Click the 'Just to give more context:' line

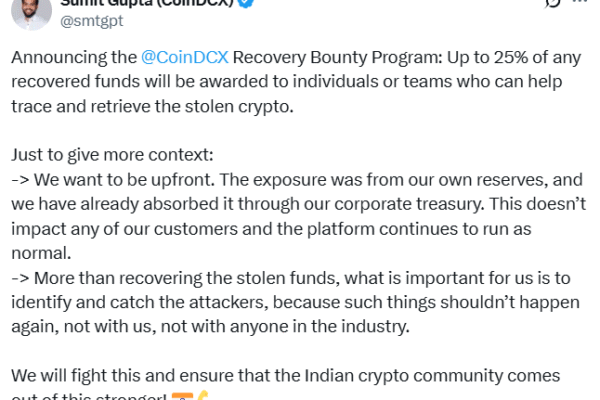[112, 155]
